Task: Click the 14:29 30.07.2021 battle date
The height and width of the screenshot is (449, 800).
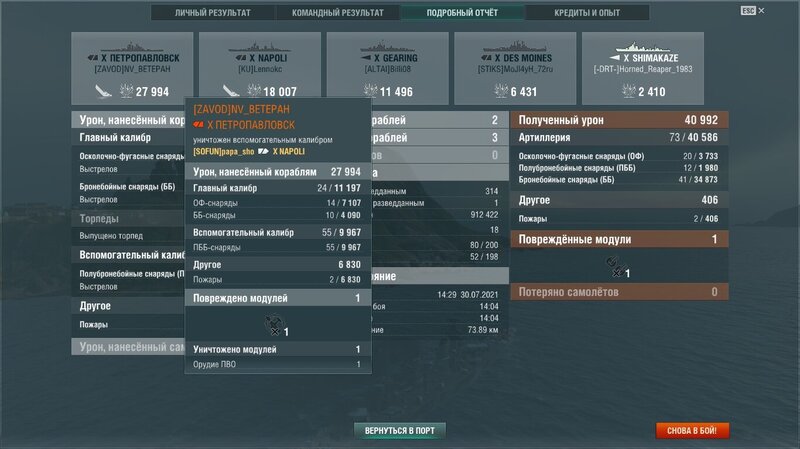Action: pos(467,294)
